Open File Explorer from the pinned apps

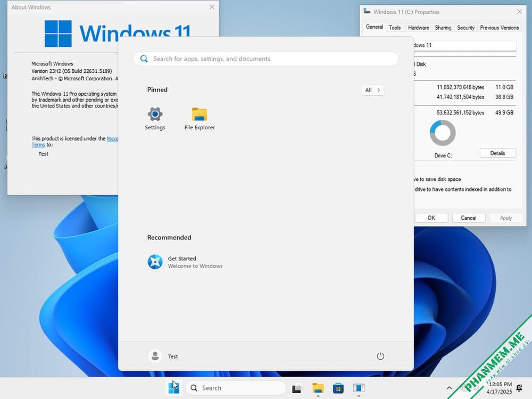[x=199, y=119]
